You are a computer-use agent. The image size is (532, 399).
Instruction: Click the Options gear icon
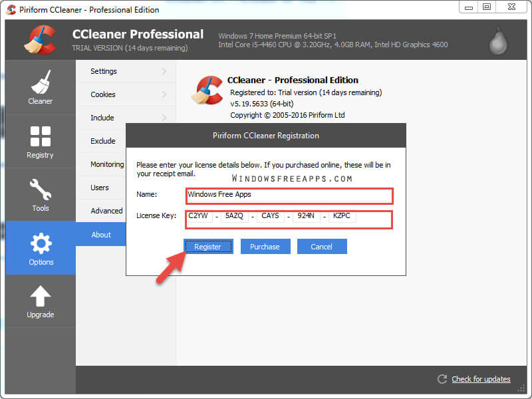click(x=40, y=244)
